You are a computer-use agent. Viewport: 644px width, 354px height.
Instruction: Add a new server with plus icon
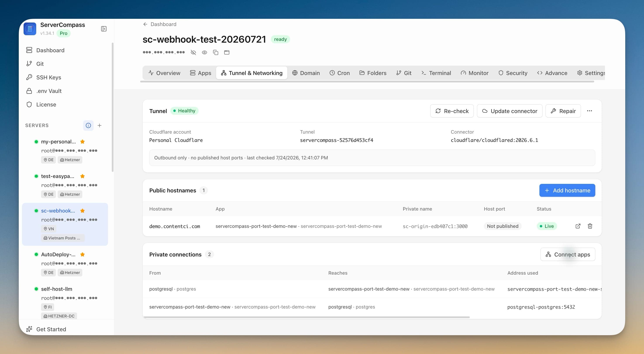pyautogui.click(x=100, y=126)
